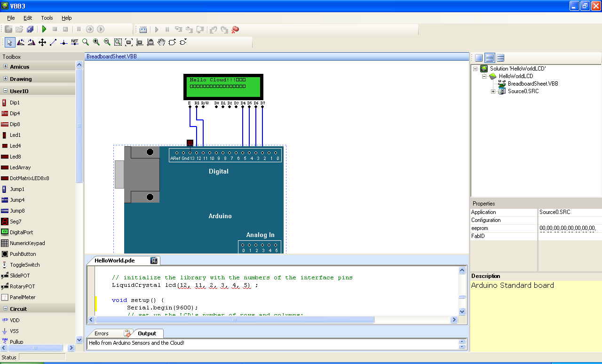
Task: Expand the Source0.SRC tree node
Action: [493, 91]
